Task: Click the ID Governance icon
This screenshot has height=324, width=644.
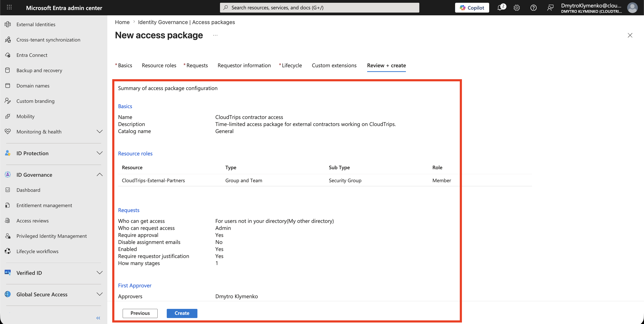Action: pyautogui.click(x=8, y=175)
